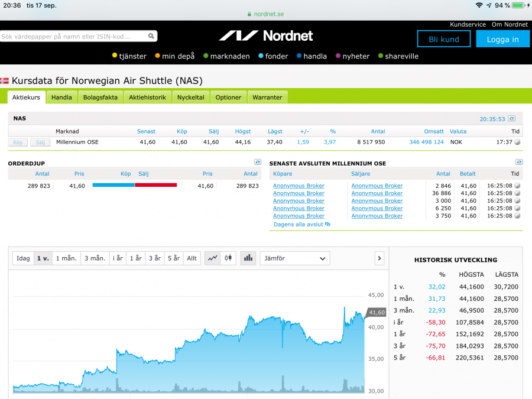Open the marknaden menu
The image size is (532, 399).
point(226,56)
